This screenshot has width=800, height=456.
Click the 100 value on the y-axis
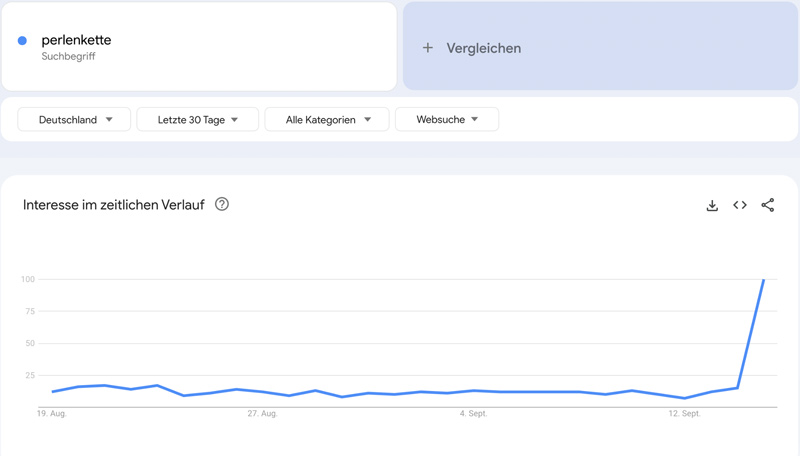(x=28, y=279)
